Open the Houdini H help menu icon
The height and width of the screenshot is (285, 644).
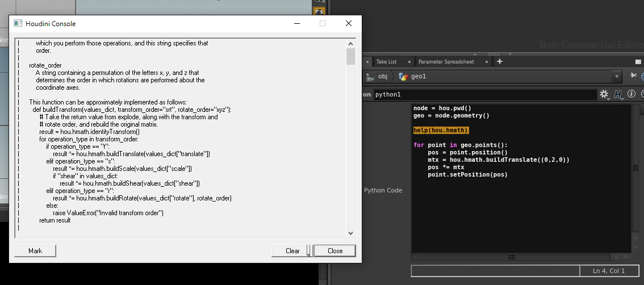click(x=618, y=94)
